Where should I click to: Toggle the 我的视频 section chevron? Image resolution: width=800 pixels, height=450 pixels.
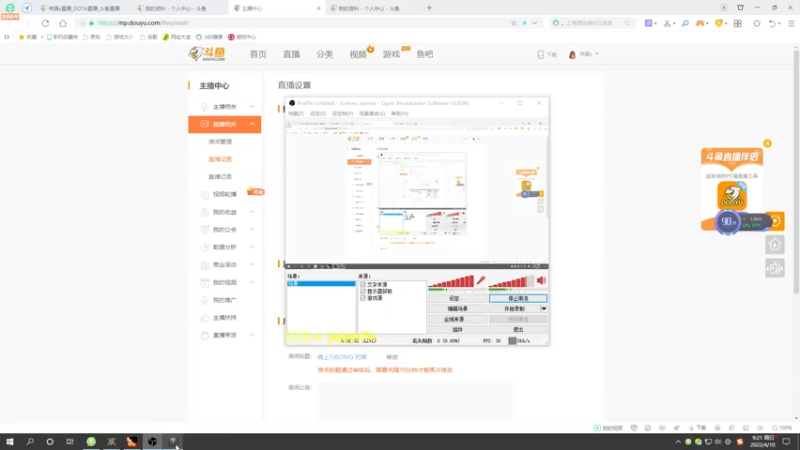(252, 282)
